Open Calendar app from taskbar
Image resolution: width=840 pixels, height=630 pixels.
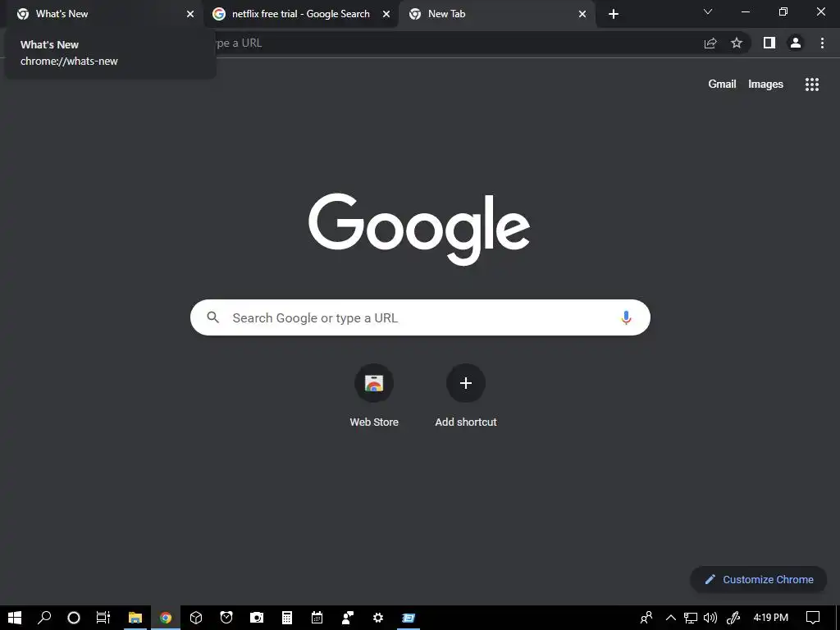[x=317, y=618]
